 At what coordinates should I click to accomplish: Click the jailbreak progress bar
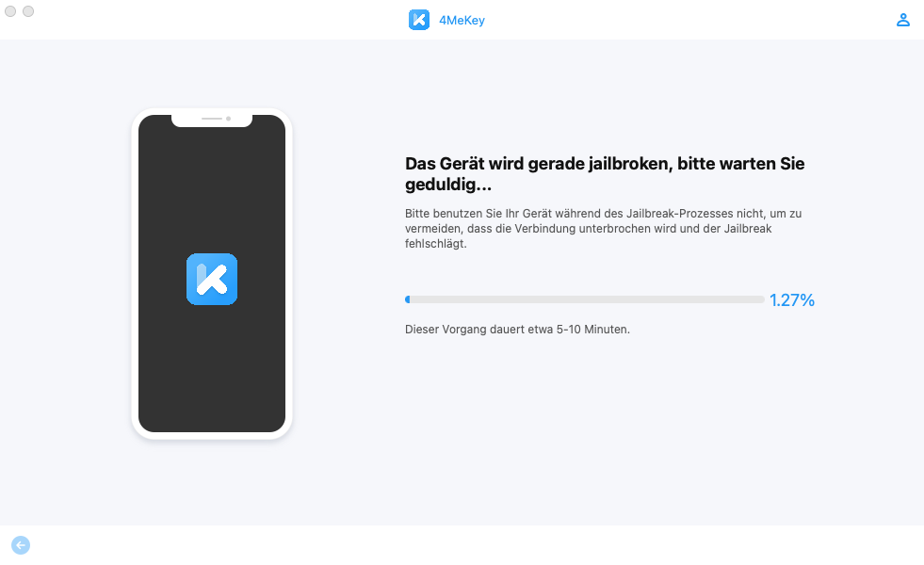(585, 299)
